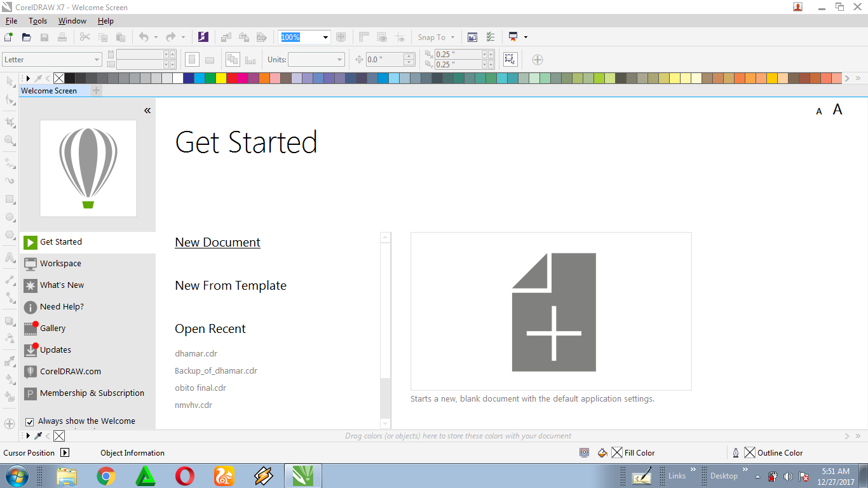Image resolution: width=868 pixels, height=488 pixels.
Task: Open the Gallery filmstrip icon
Action: [31, 329]
